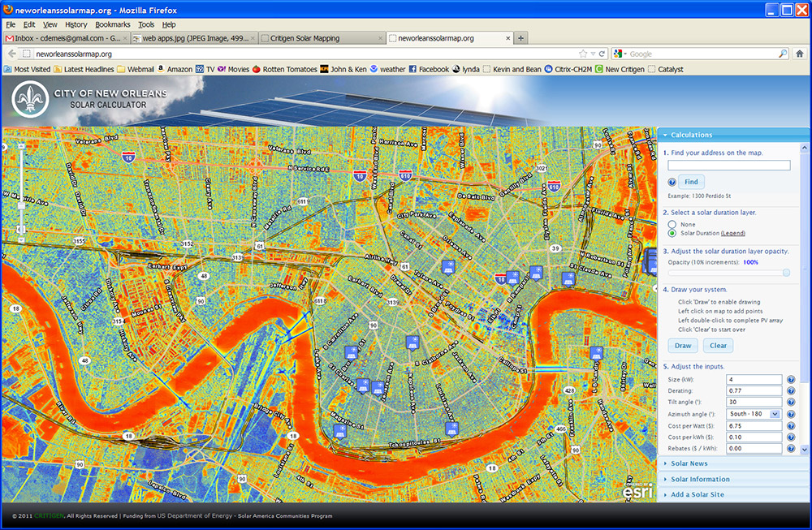Open help icon for Cost per Watt
This screenshot has width=812, height=530.
coord(791,426)
